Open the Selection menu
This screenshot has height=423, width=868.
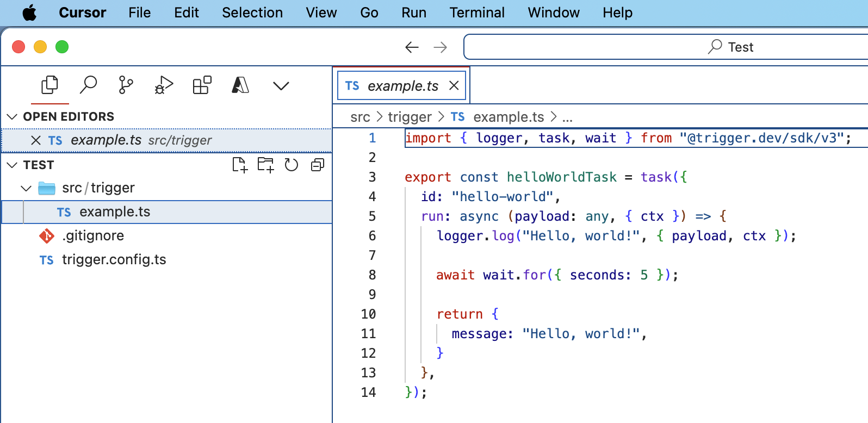coord(252,13)
